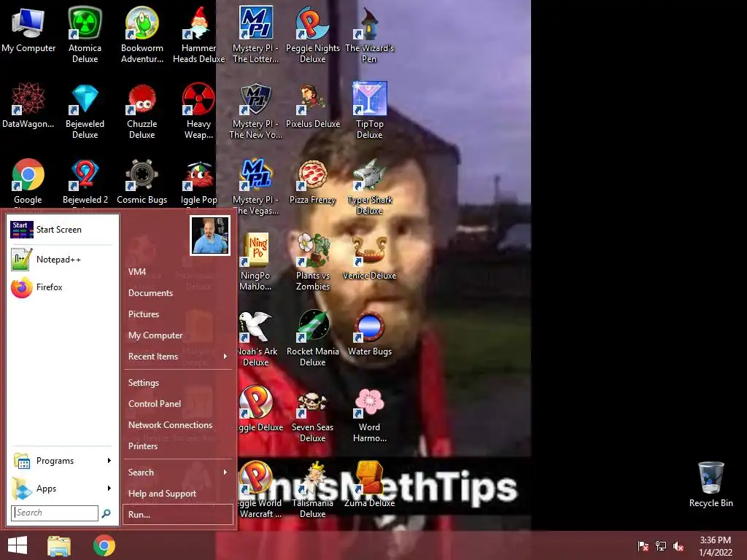
Task: Open Pictures in Start menu
Action: [178, 314]
